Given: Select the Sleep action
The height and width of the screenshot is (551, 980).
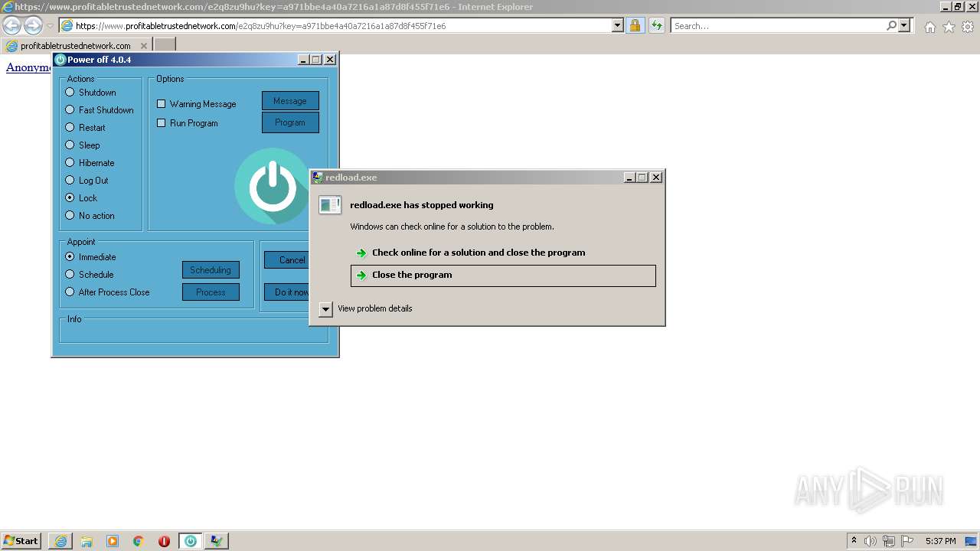Looking at the screenshot, I should (83, 145).
